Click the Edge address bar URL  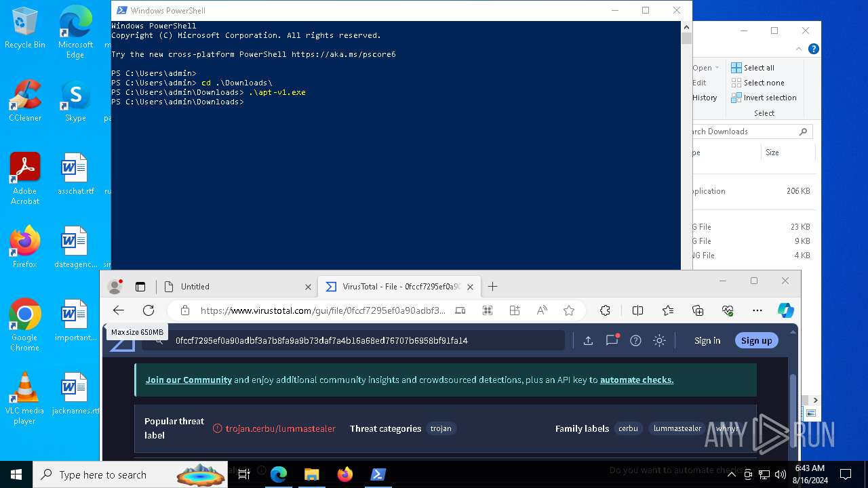pyautogui.click(x=323, y=310)
